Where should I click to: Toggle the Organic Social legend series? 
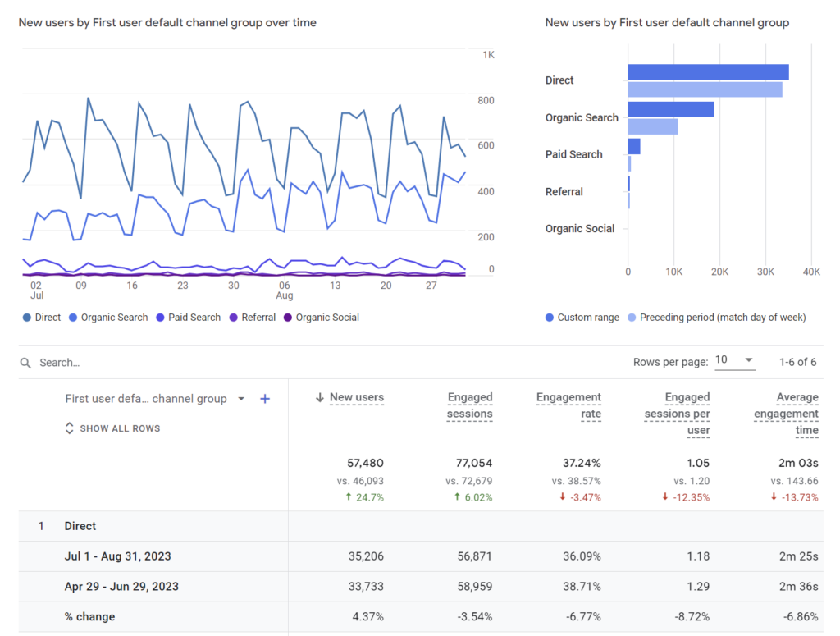point(322,318)
